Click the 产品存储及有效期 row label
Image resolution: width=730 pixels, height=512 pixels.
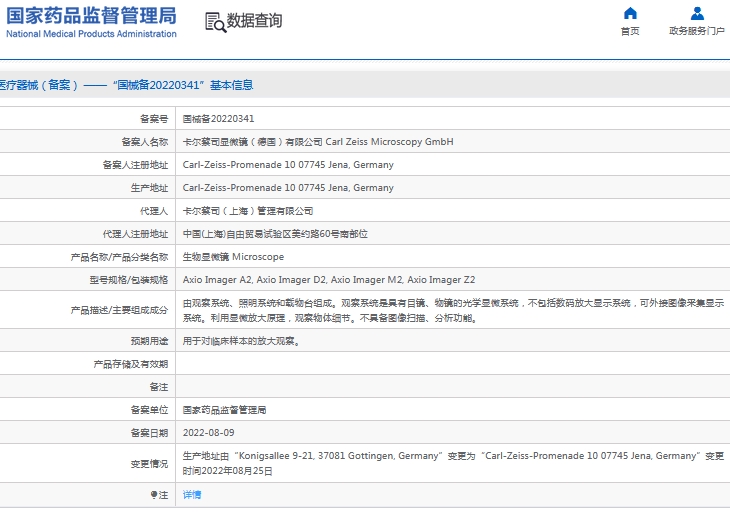pyautogui.click(x=131, y=364)
